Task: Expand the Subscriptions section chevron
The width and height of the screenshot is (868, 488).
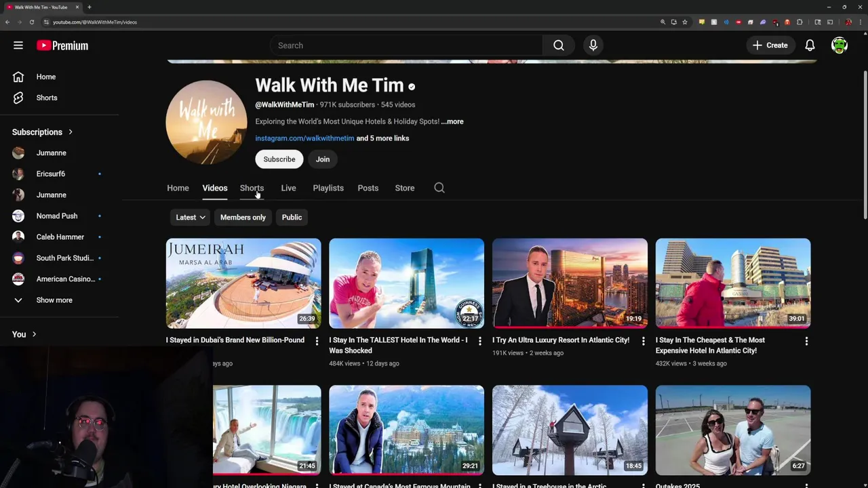Action: 70,132
